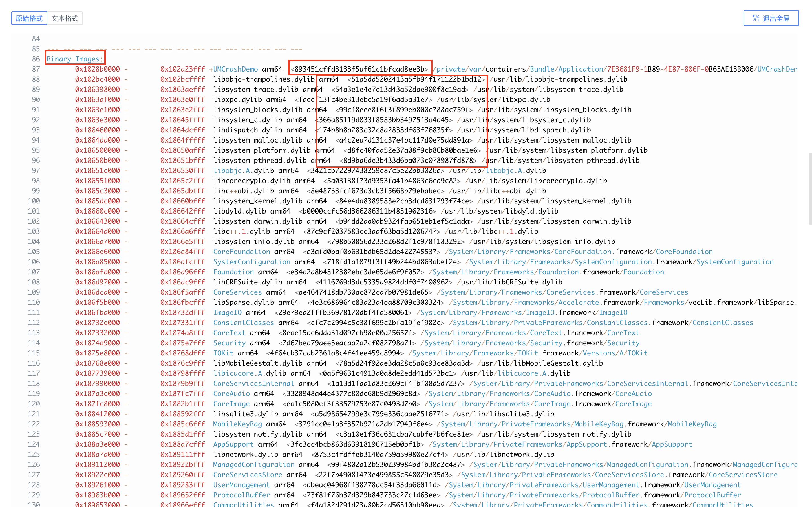Image resolution: width=812 pixels, height=507 pixels.
Task: Switch to the 文本格式 tab
Action: [x=65, y=18]
